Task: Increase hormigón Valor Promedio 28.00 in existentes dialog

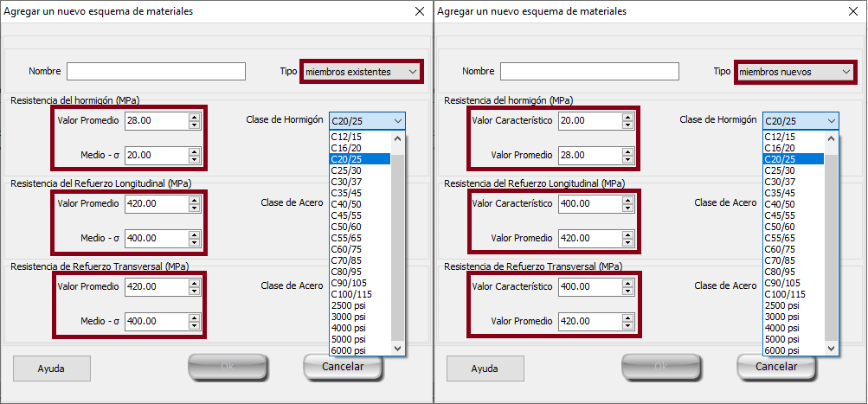Action: pyautogui.click(x=194, y=117)
